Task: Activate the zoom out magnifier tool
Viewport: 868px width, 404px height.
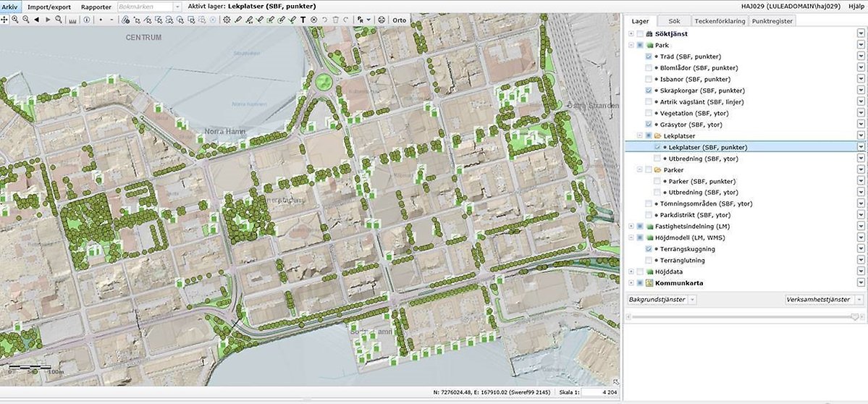Action: click(x=25, y=20)
